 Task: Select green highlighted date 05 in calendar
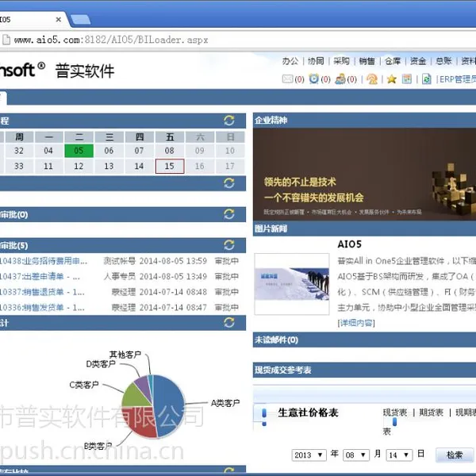click(x=79, y=151)
